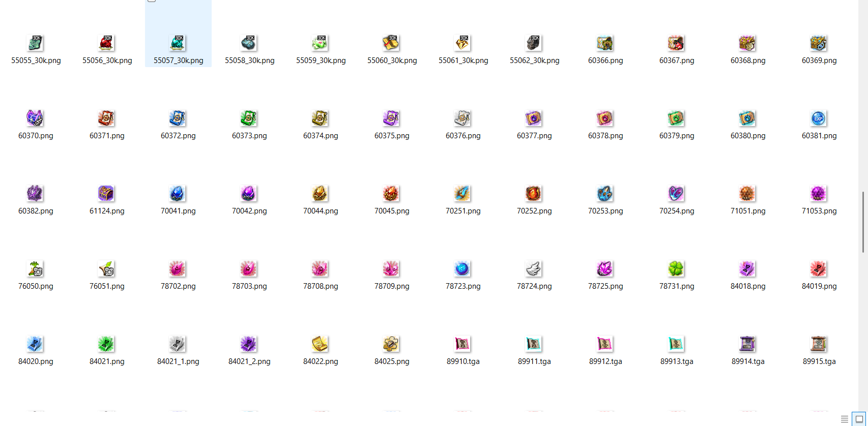868x426 pixels.
Task: Click the 60381.png EXP icon
Action: [819, 118]
